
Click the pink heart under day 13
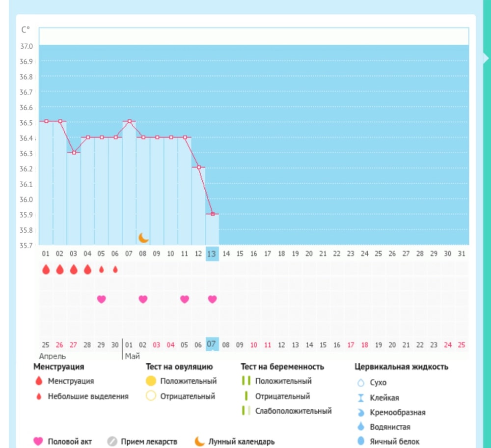212,299
